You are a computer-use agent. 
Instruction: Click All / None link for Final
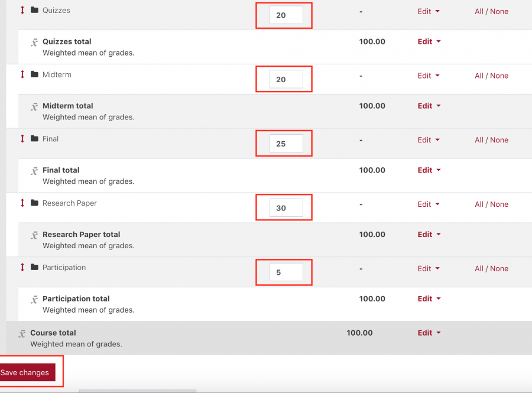491,140
